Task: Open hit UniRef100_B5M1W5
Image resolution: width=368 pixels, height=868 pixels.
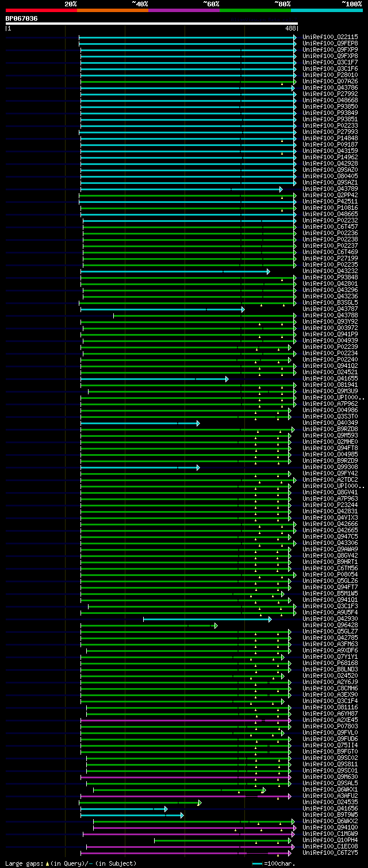Action: pos(330,593)
